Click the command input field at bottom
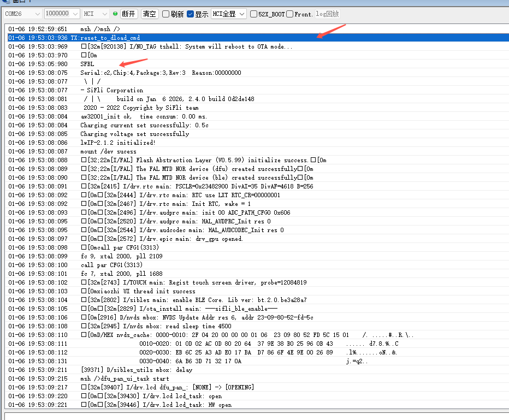Viewport: 509px width, 420px height. pyautogui.click(x=254, y=416)
